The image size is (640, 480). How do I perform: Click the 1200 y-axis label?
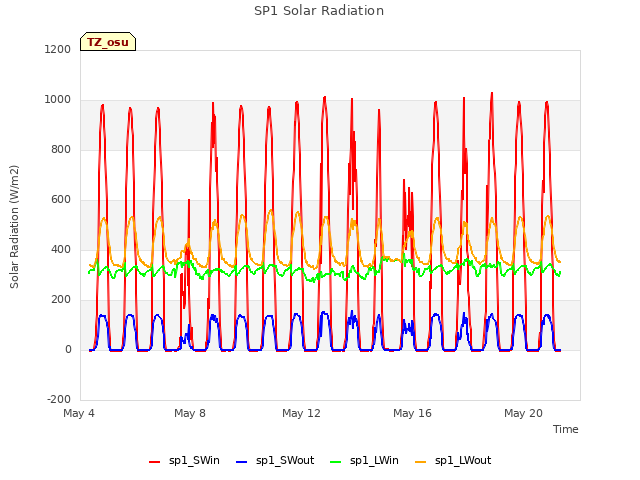[58, 49]
